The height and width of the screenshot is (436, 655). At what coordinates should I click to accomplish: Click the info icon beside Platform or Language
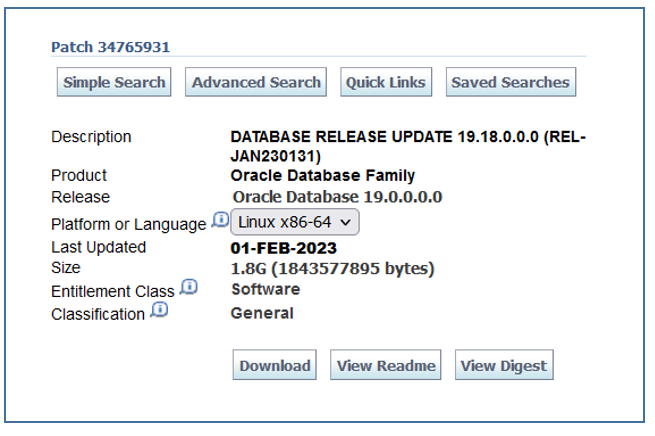[221, 220]
